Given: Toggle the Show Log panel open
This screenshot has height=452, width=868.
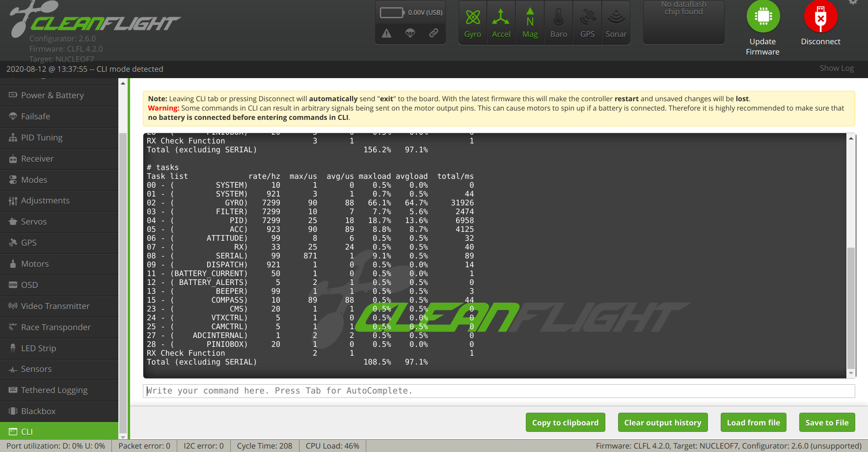Looking at the screenshot, I should (836, 68).
